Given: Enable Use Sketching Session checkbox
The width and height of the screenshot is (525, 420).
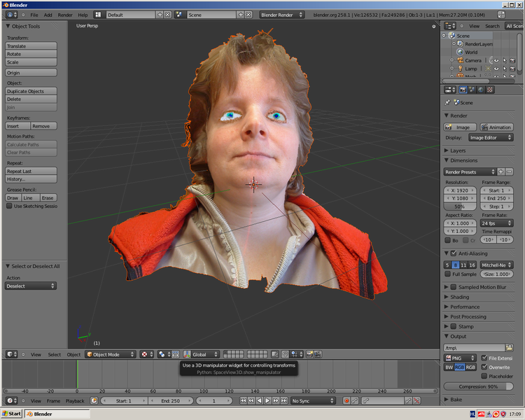Looking at the screenshot, I should pos(9,206).
